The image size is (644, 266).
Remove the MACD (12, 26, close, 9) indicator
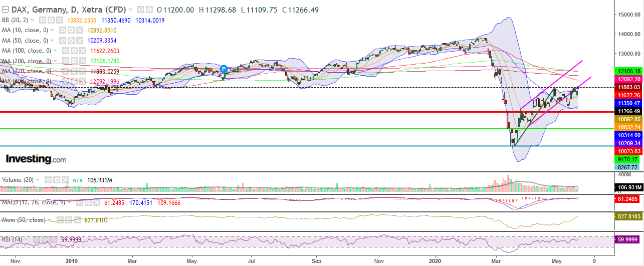pos(97,202)
